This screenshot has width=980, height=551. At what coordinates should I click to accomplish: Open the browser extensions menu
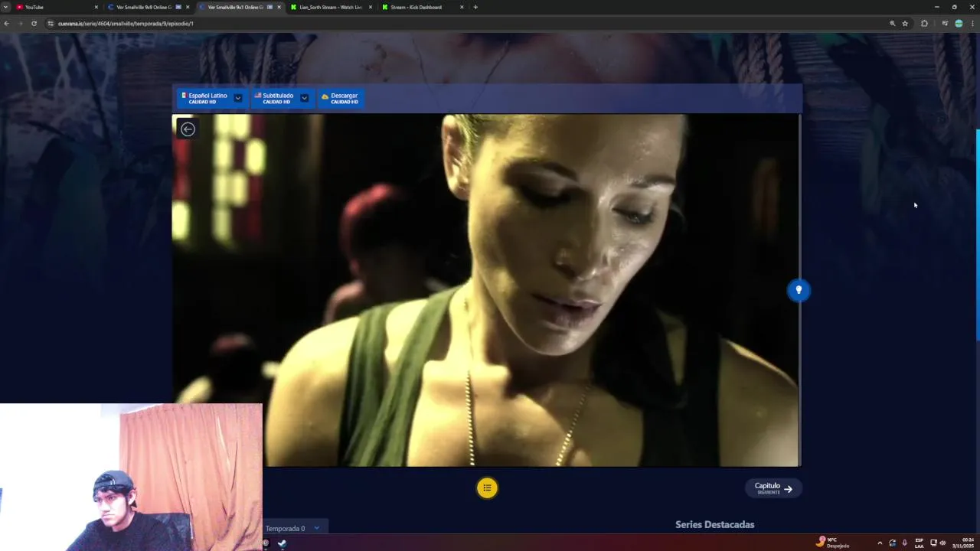[924, 24]
